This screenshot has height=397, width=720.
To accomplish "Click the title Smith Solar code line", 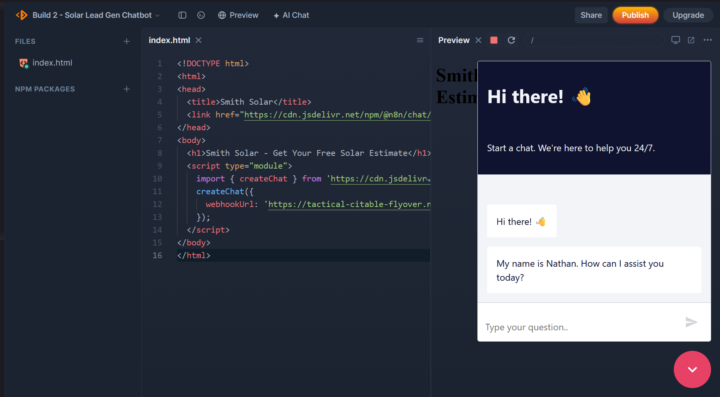I will click(249, 102).
